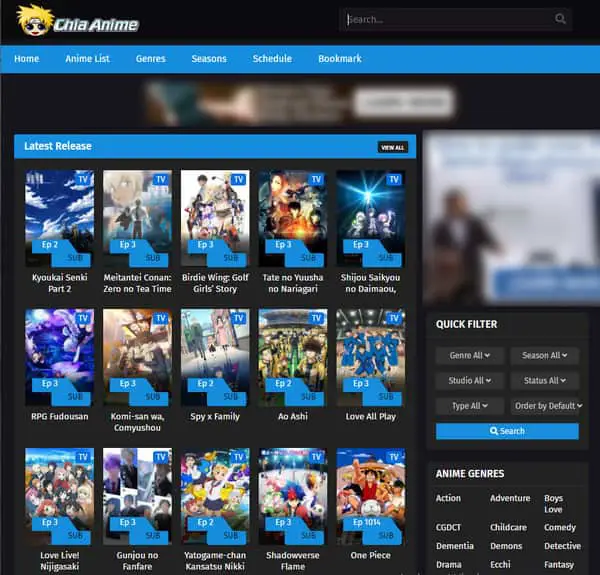This screenshot has height=575, width=600.
Task: Select the Childcare genre link
Action: (x=508, y=528)
